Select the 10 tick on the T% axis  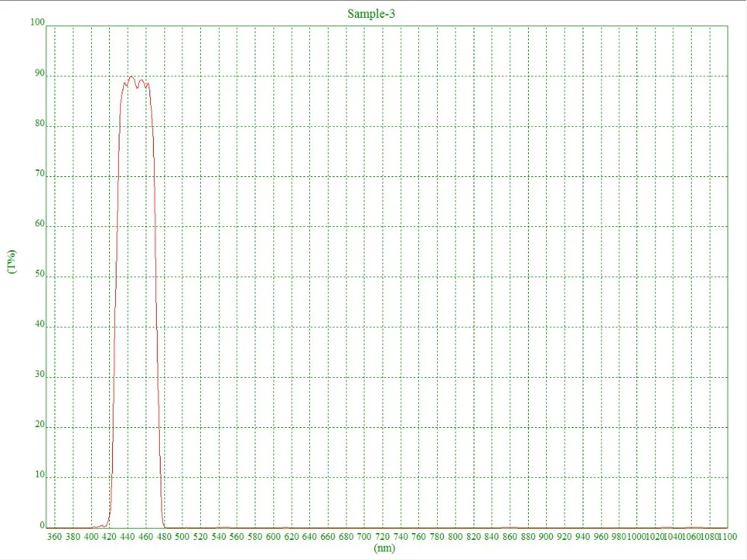(x=40, y=474)
